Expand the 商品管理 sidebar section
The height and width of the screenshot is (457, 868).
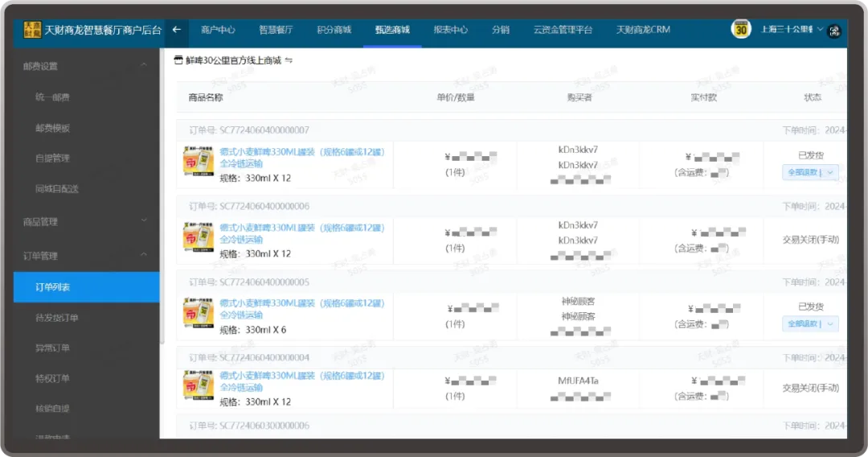143,220
